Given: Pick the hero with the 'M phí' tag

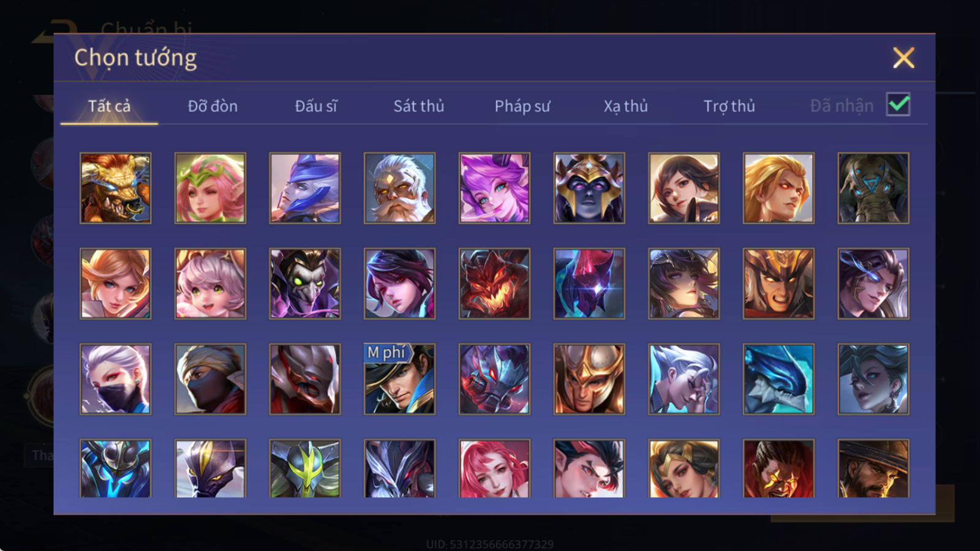Looking at the screenshot, I should pos(399,379).
